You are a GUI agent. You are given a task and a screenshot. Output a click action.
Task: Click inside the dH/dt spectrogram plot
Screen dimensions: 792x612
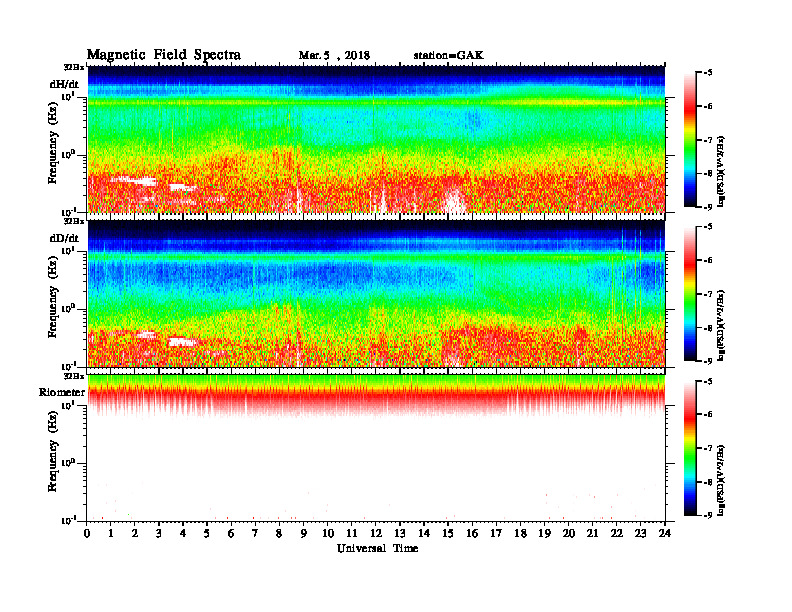click(376, 139)
